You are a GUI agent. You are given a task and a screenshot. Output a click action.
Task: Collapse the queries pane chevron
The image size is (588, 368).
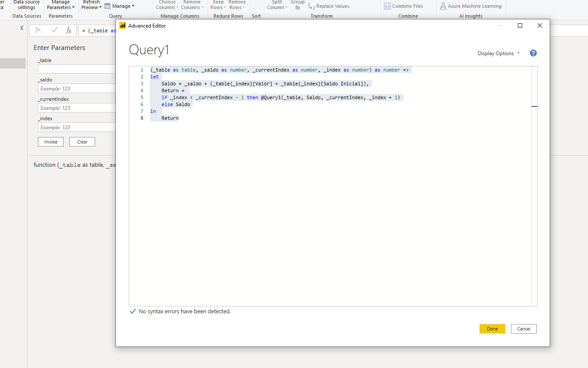(x=22, y=28)
